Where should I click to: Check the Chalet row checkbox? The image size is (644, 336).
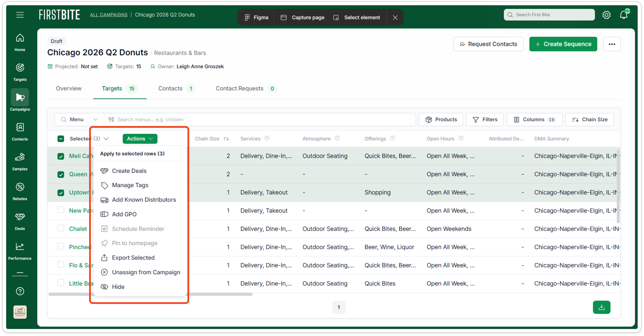point(61,228)
